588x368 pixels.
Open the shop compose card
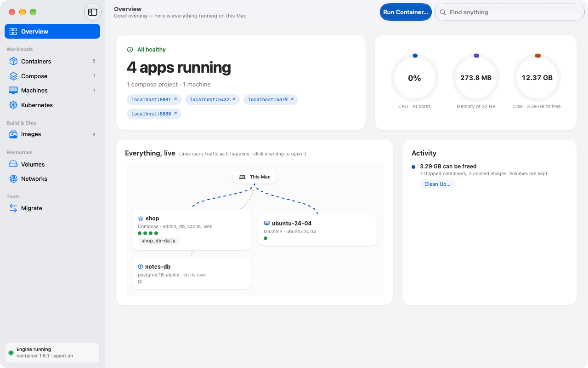[x=192, y=230]
